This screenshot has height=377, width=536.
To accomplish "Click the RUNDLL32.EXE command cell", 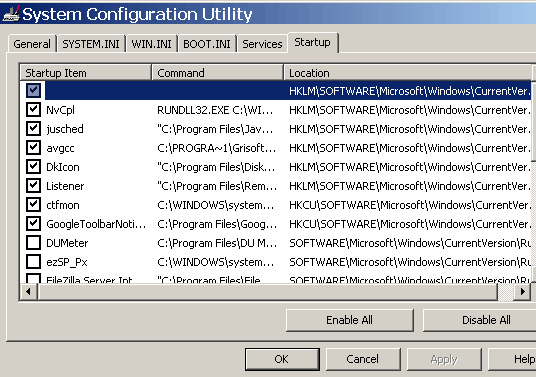I will tap(215, 110).
